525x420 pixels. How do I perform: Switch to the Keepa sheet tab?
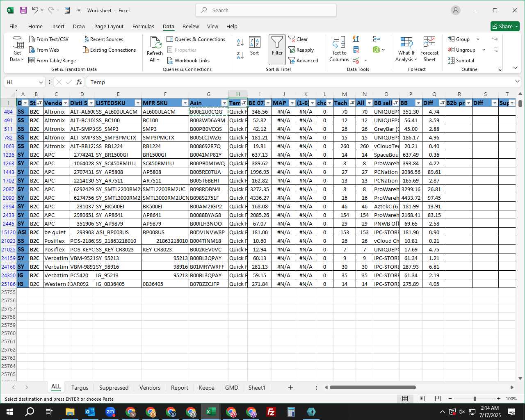point(206,388)
